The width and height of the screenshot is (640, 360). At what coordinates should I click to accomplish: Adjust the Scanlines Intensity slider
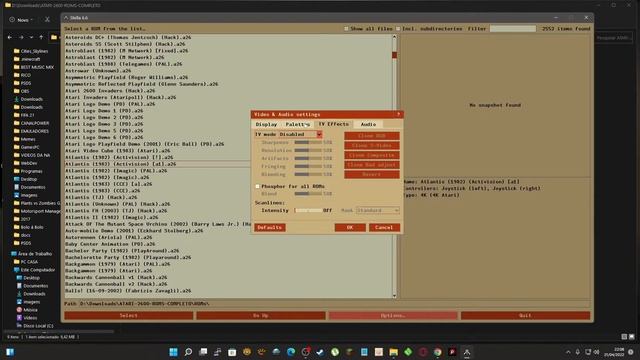(307, 210)
